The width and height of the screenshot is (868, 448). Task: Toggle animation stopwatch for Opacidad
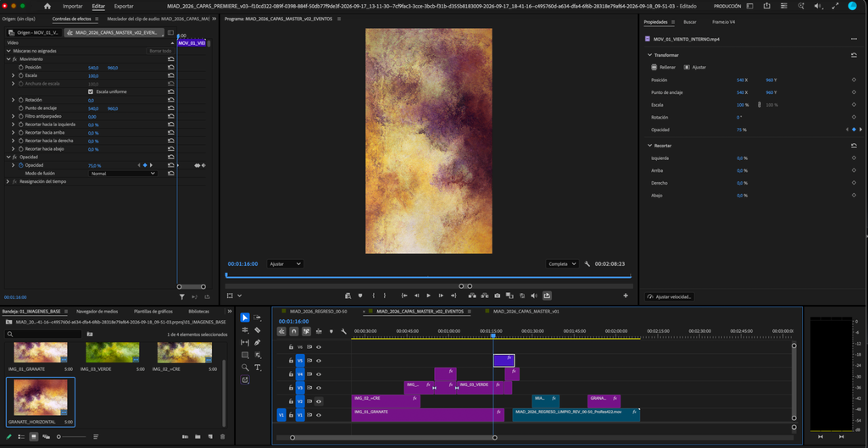22,165
